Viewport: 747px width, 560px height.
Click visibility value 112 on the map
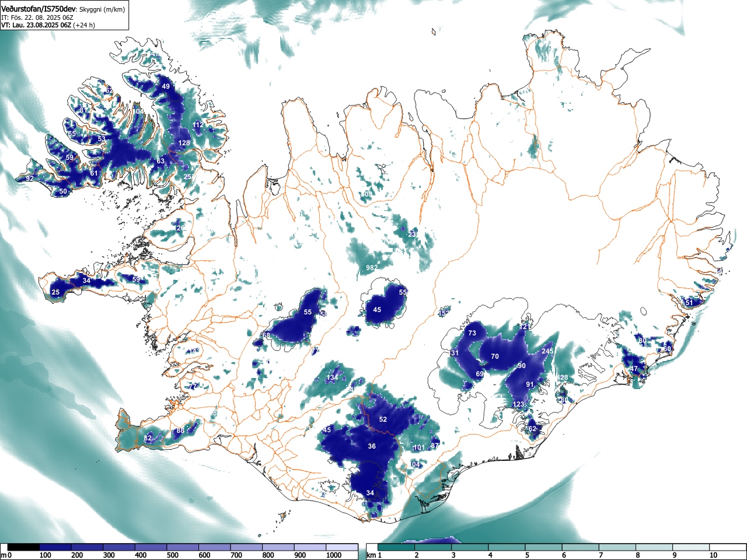click(x=198, y=124)
